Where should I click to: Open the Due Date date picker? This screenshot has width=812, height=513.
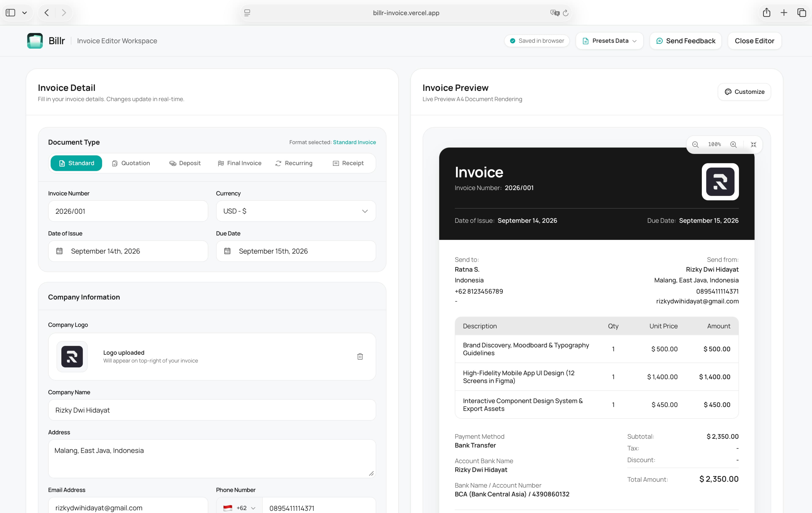coord(296,251)
